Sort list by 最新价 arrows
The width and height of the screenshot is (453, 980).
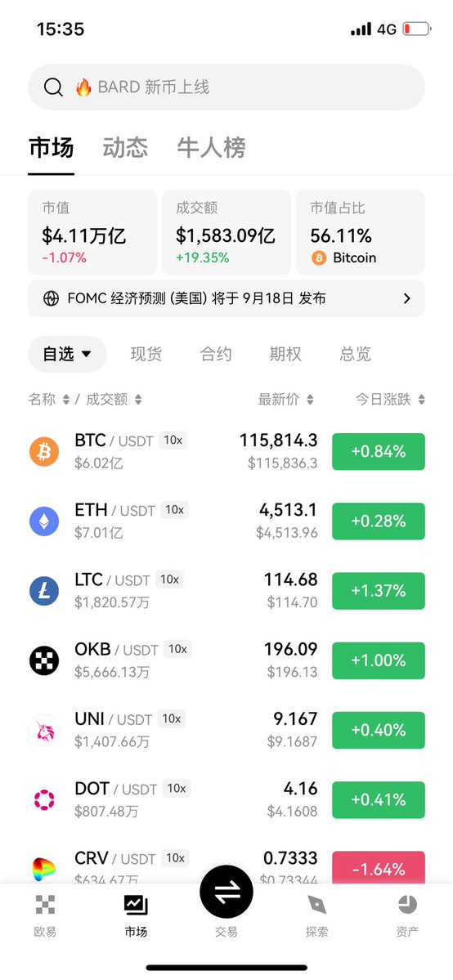[310, 400]
